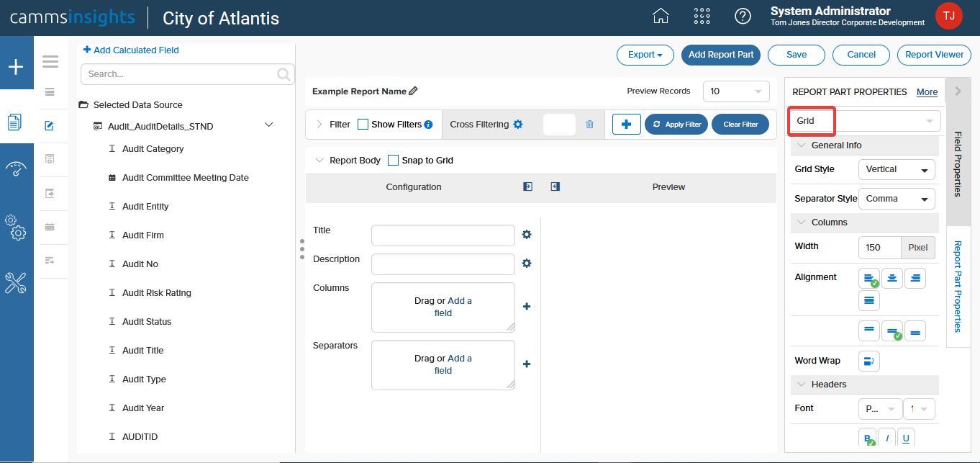Open the settings gears sidebar icon

[x=16, y=227]
